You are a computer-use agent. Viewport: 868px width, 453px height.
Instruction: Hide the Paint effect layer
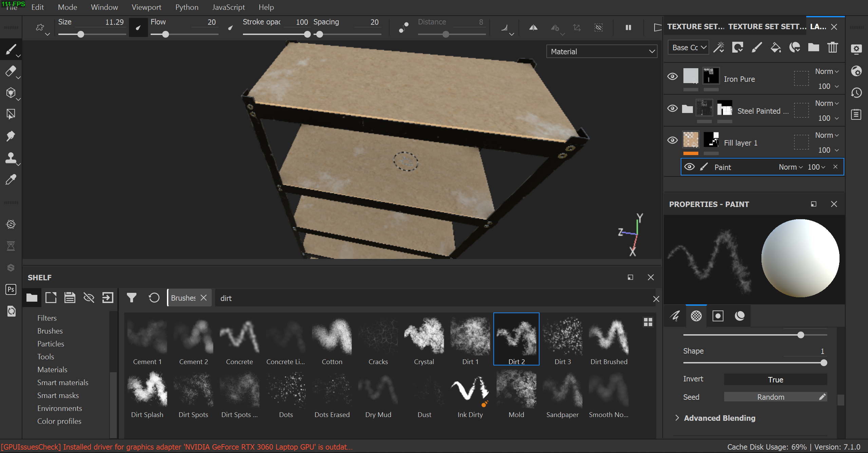click(x=689, y=167)
